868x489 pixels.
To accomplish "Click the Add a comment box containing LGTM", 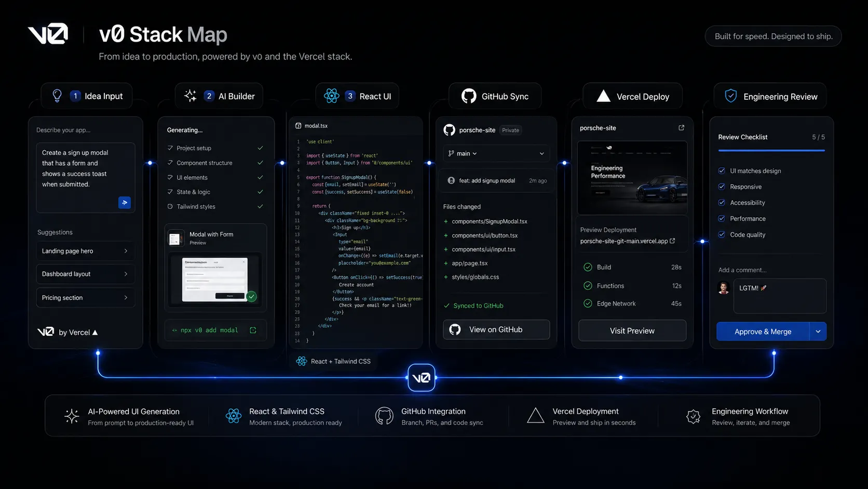I will 780,296.
